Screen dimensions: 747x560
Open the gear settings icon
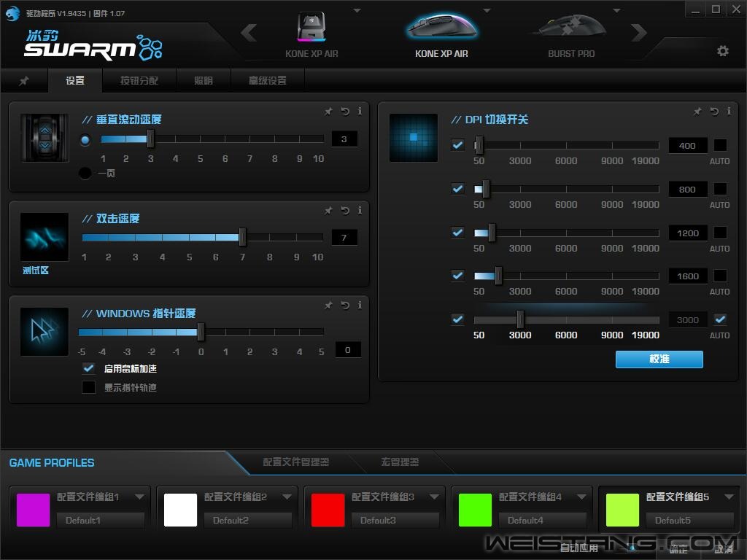(723, 51)
